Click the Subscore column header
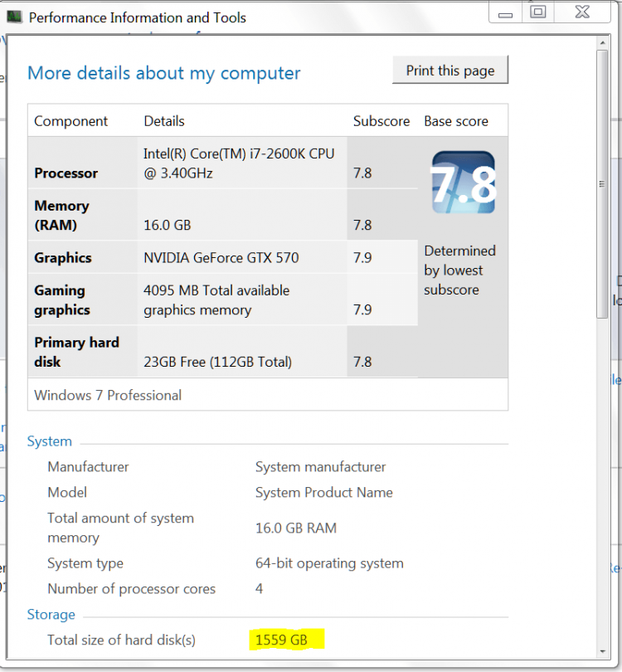 click(x=381, y=121)
